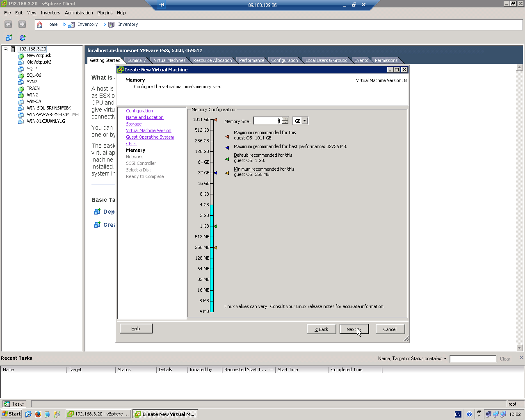Click the Recent Tasks filter text field
Image resolution: width=525 pixels, height=420 pixels.
click(473, 359)
